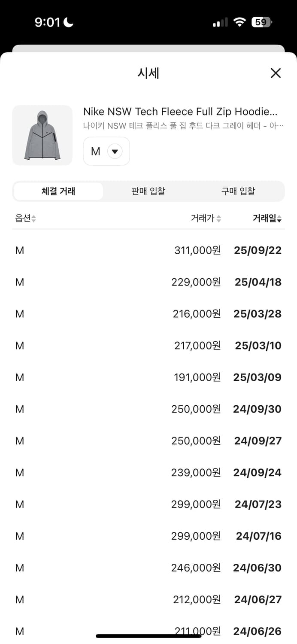Tap the Nike NSW Tech Fleece title
This screenshot has width=297, height=644.
(x=180, y=112)
